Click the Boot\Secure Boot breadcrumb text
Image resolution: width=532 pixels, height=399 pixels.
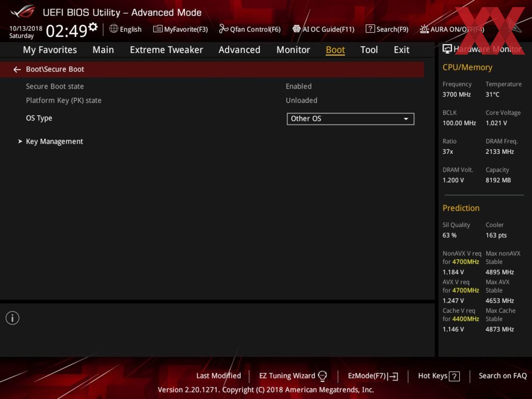click(x=55, y=70)
